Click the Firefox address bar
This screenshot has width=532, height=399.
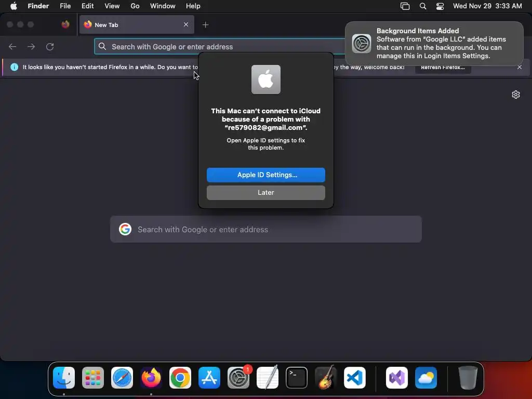[220, 46]
